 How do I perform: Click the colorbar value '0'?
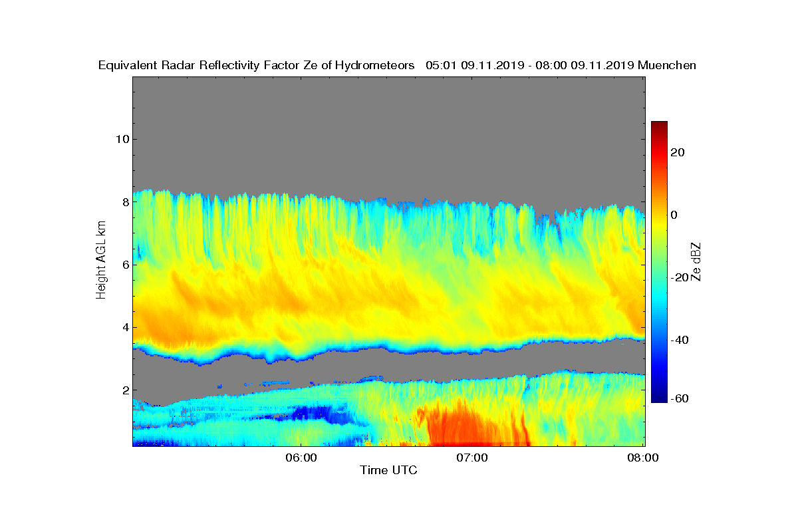click(x=675, y=215)
